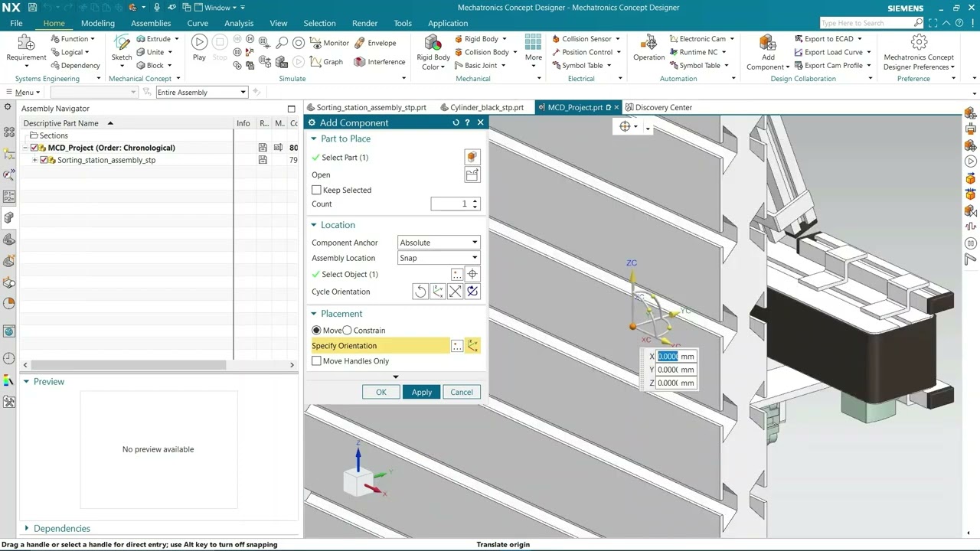
Task: Open the Assembly Location dropdown
Action: [x=439, y=258]
